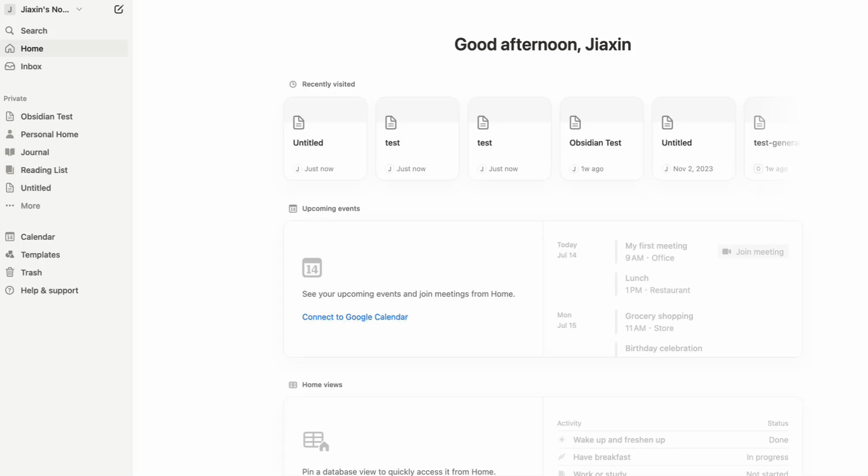Click Connect to Google Calendar link

tap(354, 317)
